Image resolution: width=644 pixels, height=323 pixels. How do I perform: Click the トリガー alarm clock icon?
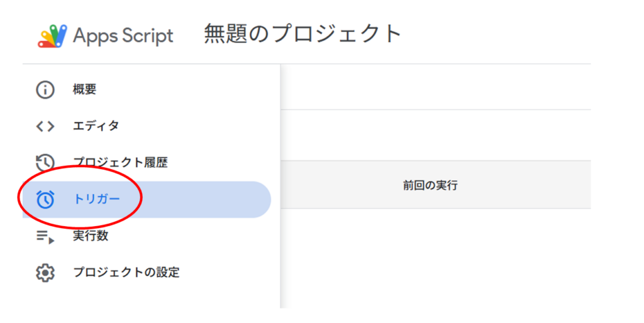(45, 199)
